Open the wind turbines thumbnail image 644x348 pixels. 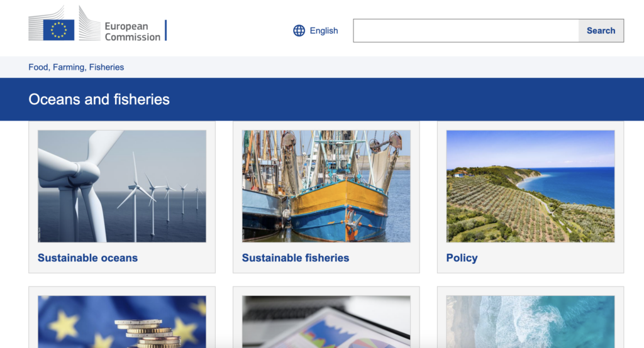tap(122, 187)
